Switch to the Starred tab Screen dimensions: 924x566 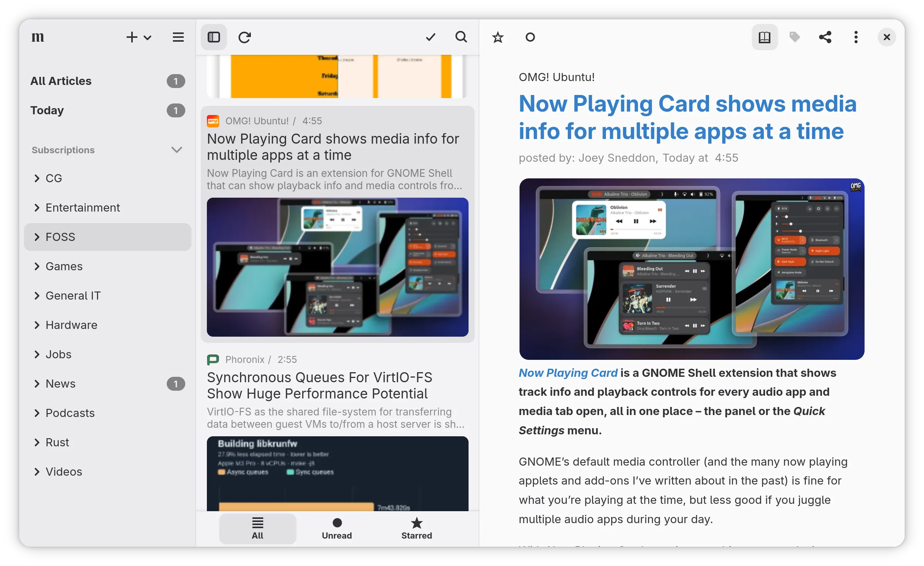click(416, 529)
